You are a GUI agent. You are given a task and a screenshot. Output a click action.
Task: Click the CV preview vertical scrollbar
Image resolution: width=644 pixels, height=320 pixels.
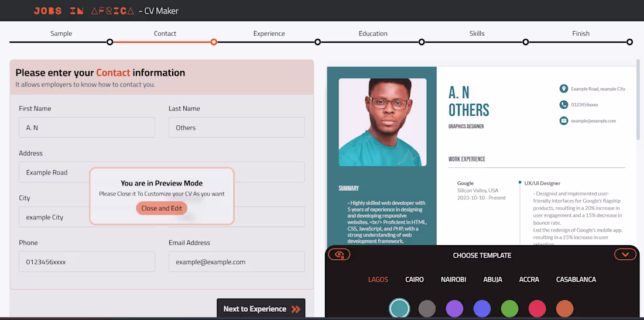click(638, 101)
